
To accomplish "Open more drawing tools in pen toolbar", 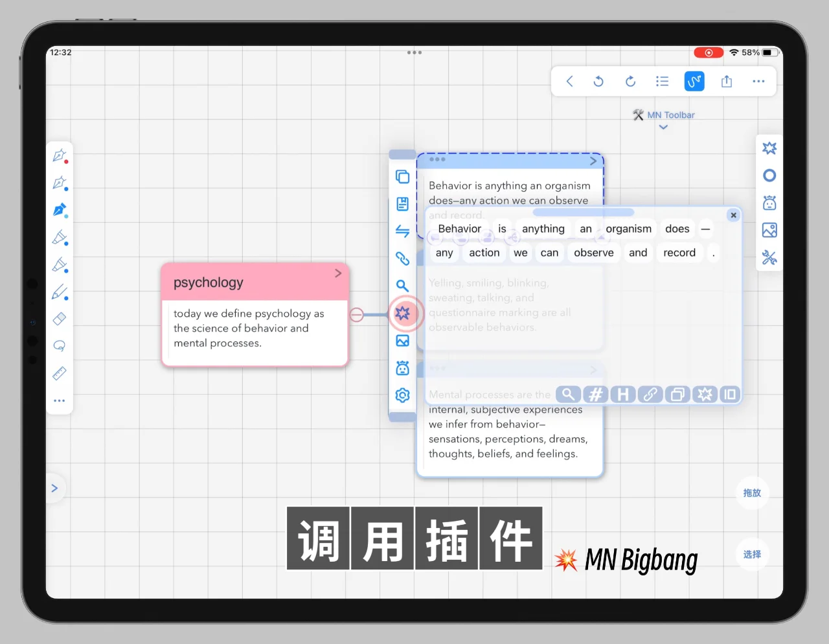I will click(x=59, y=400).
